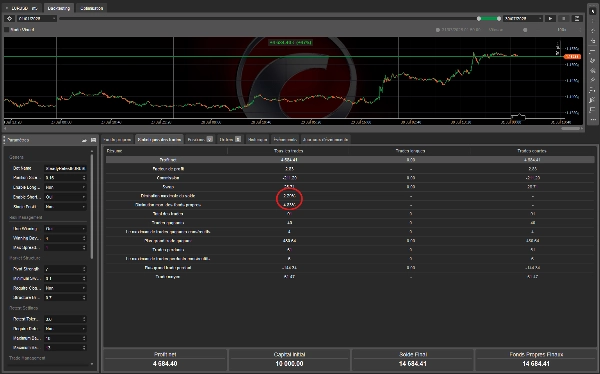
Task: Click the left handle of the green date range
Action: coord(479,18)
